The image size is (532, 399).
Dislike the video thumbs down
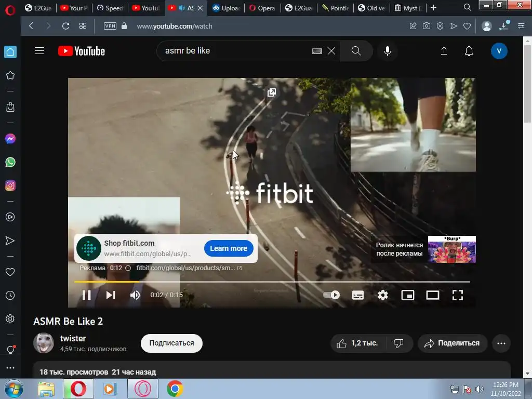(x=398, y=343)
